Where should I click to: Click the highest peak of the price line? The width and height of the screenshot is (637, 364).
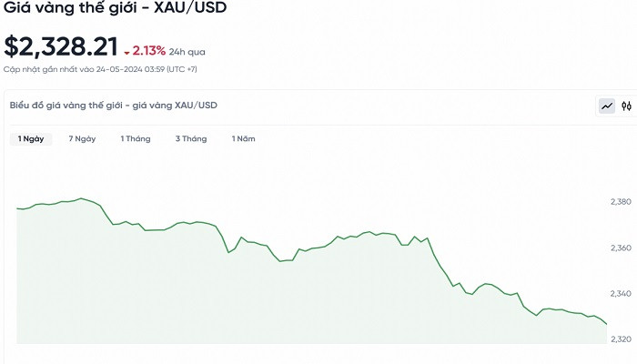81,197
